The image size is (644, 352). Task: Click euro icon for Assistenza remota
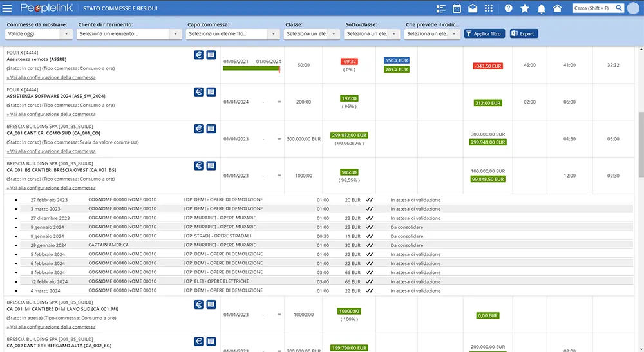pos(199,55)
